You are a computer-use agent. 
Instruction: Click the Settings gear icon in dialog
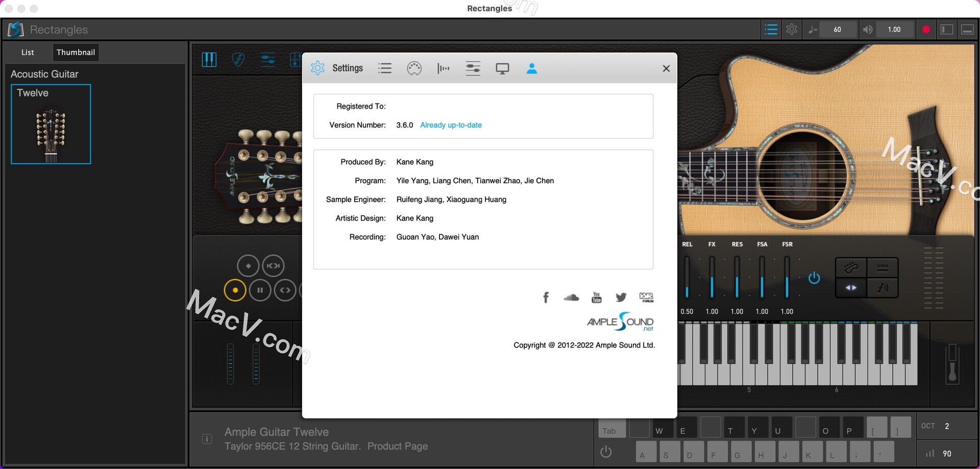coord(317,68)
